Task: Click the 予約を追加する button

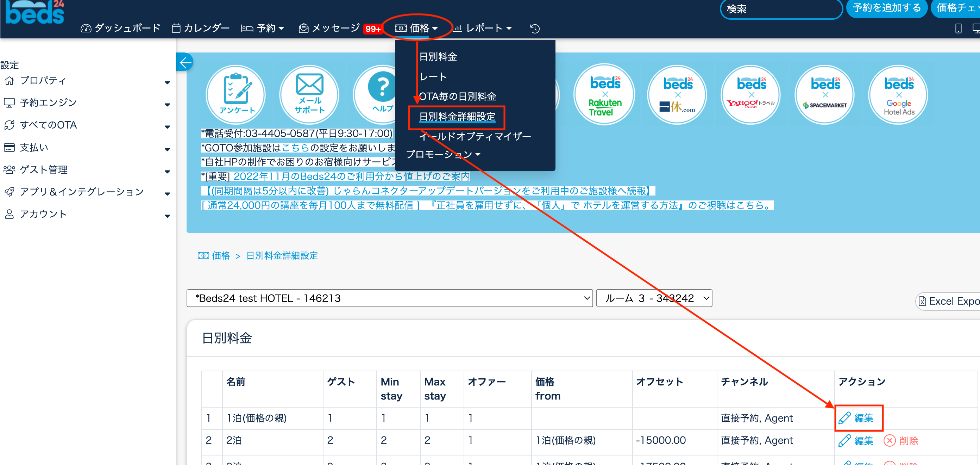Action: click(x=886, y=8)
